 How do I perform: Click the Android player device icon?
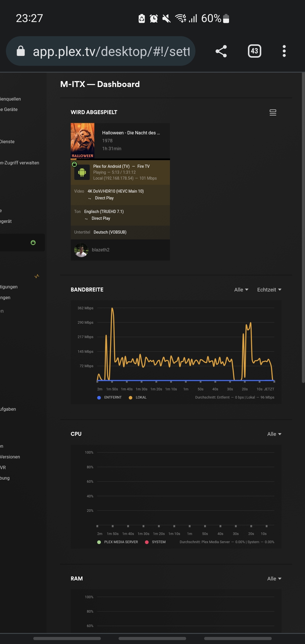point(82,172)
